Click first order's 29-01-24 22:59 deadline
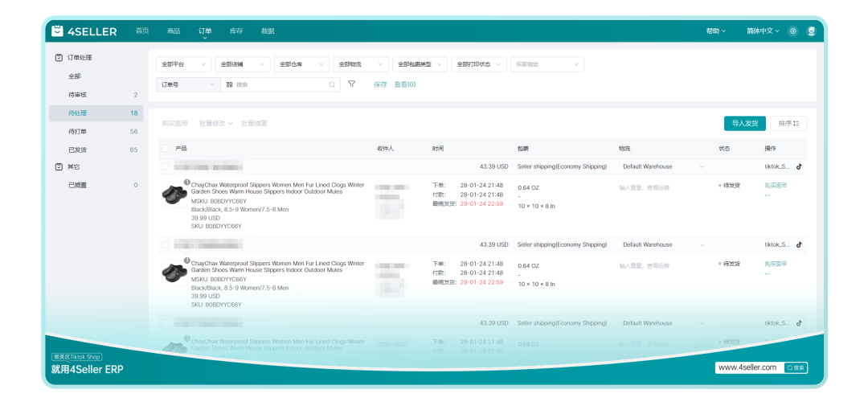 [x=481, y=204]
